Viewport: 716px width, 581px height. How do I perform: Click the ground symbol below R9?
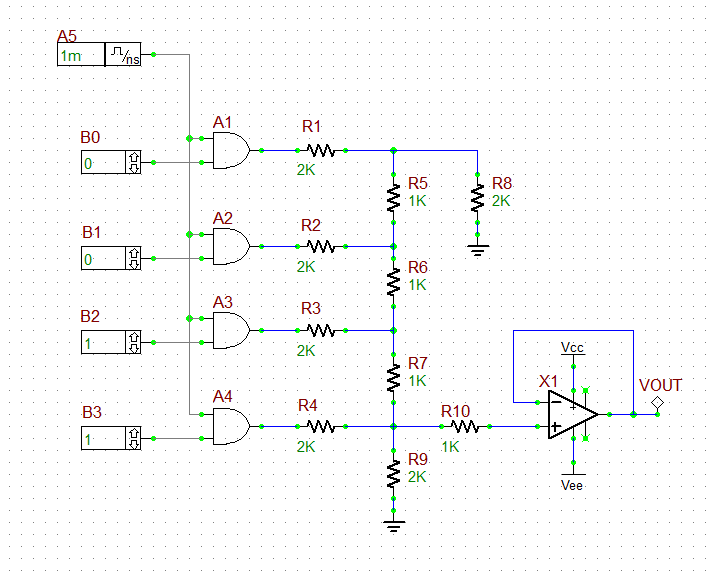[x=394, y=527]
